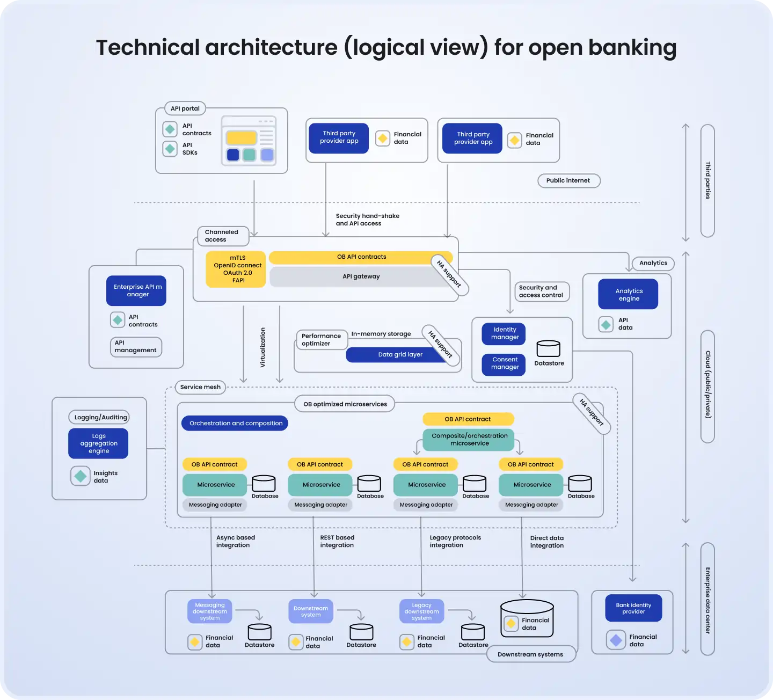Click the Messaging adapter under the fourth Microservice

tap(531, 505)
